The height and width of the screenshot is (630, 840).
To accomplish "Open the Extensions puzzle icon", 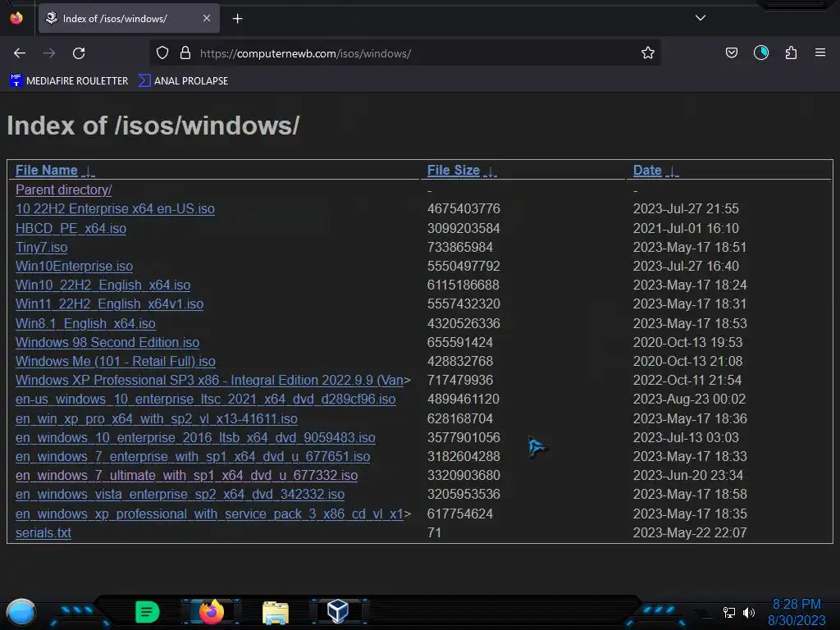I will coord(791,53).
